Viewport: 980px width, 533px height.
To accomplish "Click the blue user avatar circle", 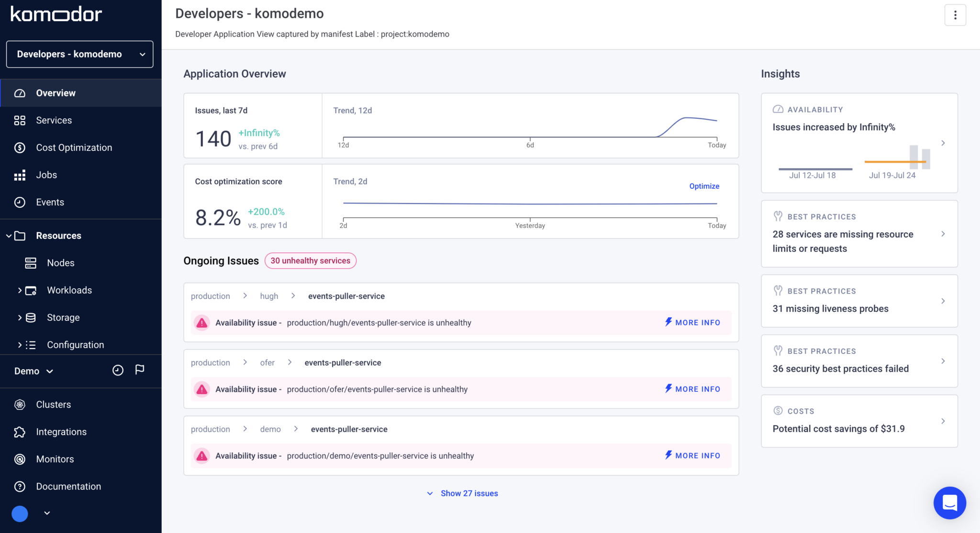I will pos(20,513).
